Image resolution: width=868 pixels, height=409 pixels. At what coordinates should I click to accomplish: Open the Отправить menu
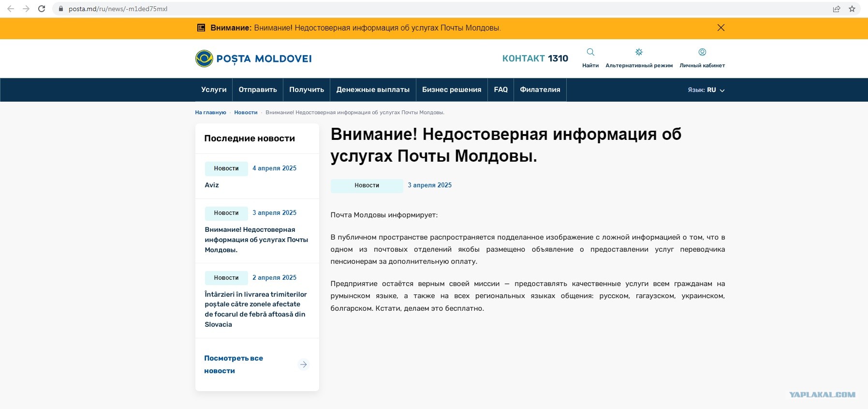[258, 90]
